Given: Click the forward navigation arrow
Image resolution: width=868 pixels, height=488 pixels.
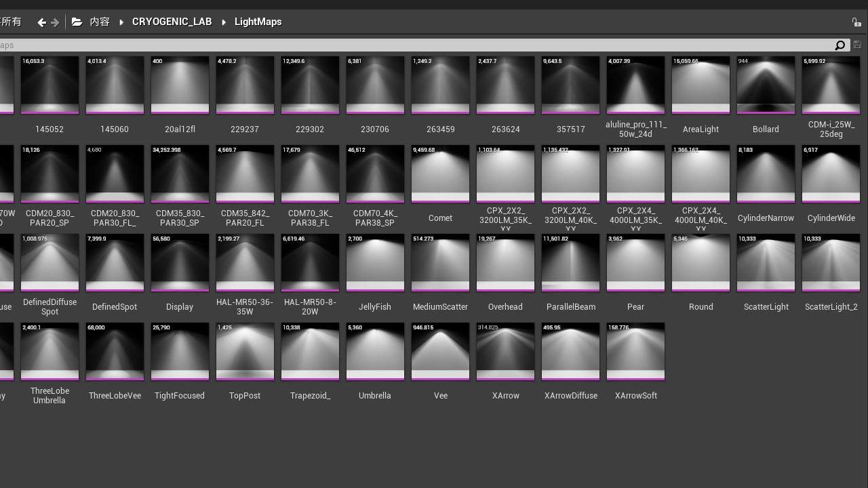Looking at the screenshot, I should tap(56, 22).
